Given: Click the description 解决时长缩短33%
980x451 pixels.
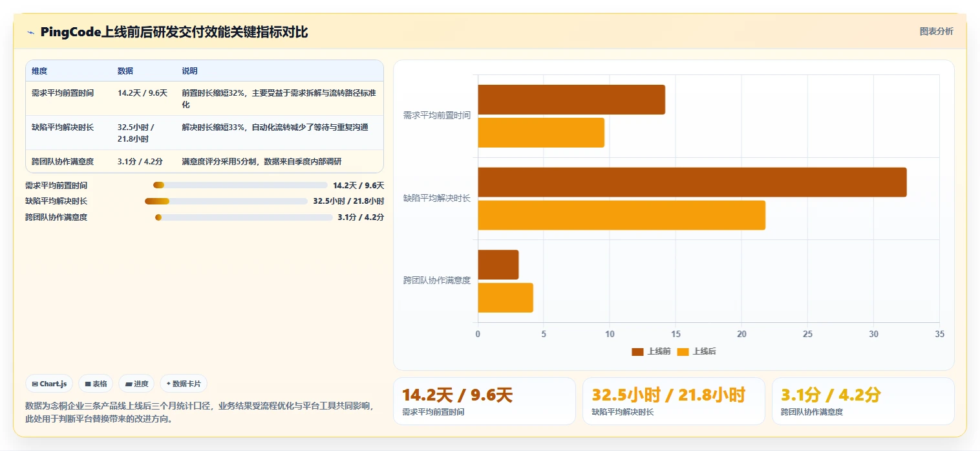Looking at the screenshot, I should coord(275,127).
